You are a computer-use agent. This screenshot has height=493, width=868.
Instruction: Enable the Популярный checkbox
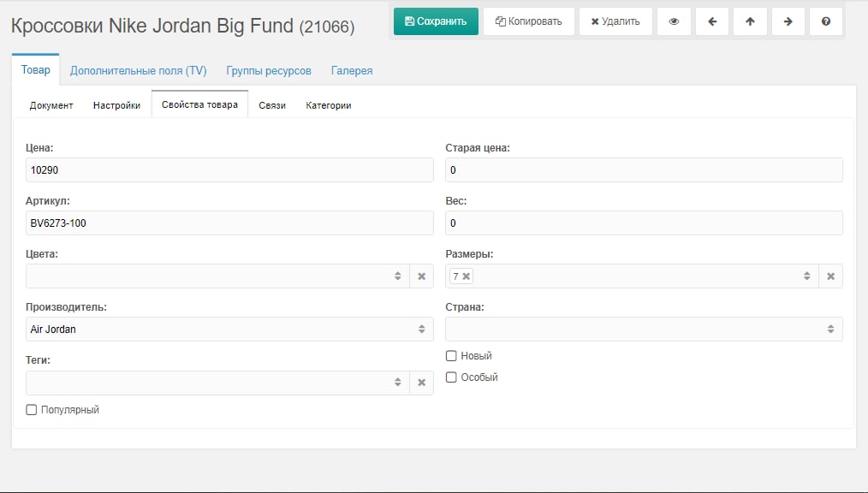(x=32, y=410)
